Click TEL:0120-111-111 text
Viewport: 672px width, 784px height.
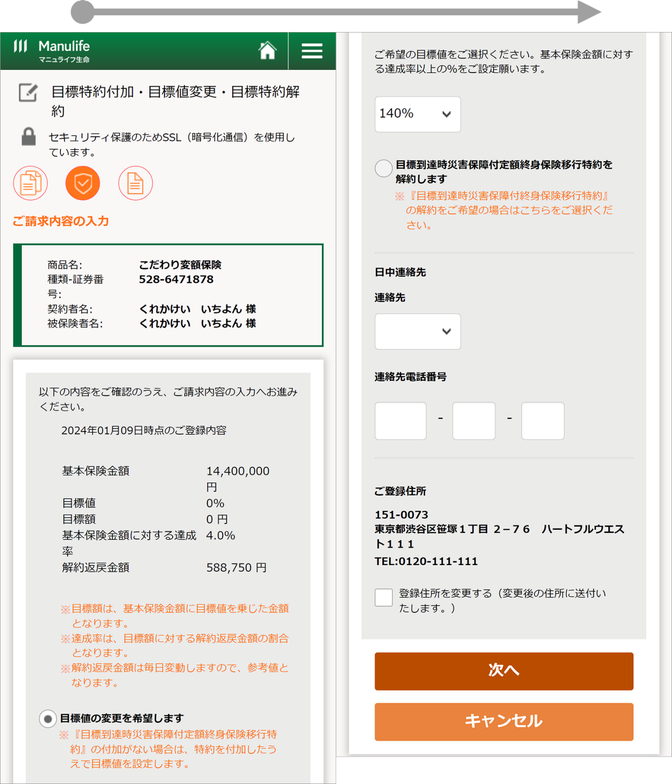point(426,561)
